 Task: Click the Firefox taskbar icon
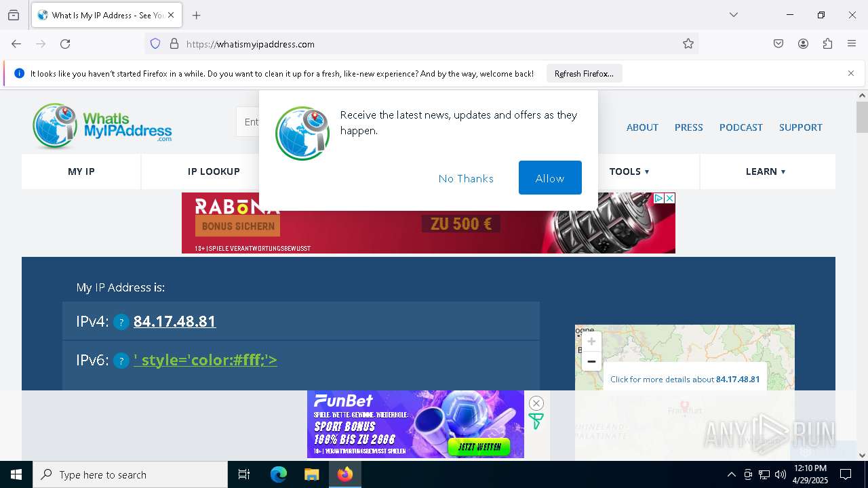point(345,474)
